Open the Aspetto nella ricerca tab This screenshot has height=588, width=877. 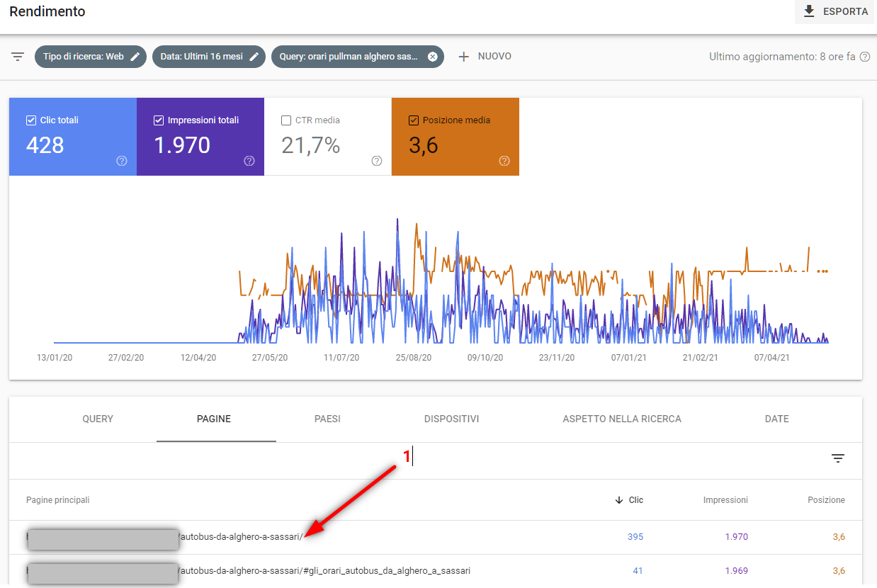622,419
